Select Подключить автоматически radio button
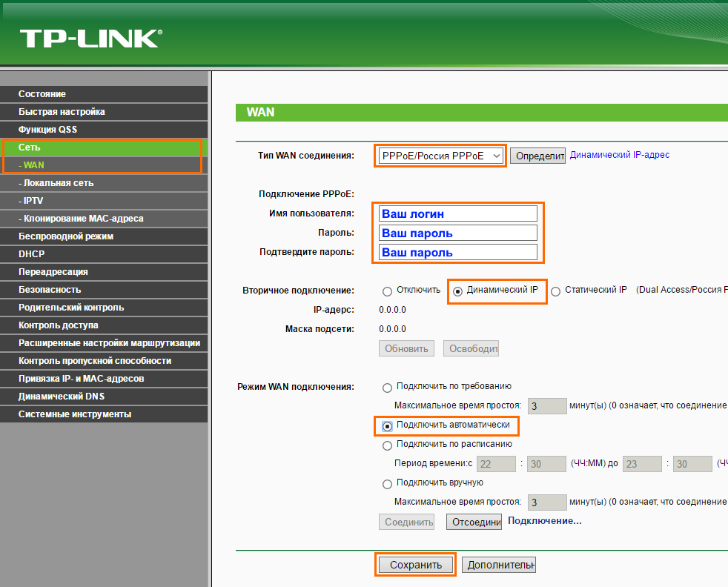The height and width of the screenshot is (587, 728). pos(387,426)
